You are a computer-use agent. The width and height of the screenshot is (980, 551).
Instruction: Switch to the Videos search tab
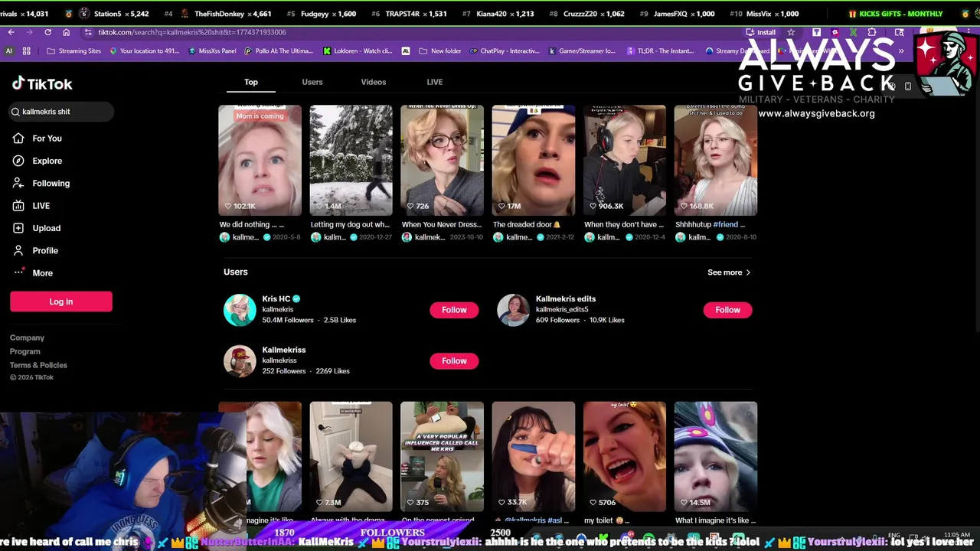pos(374,82)
